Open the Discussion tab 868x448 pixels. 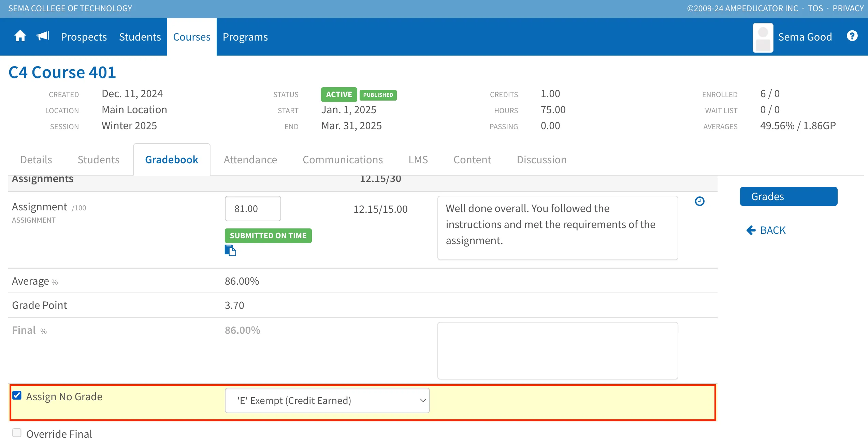[542, 160]
